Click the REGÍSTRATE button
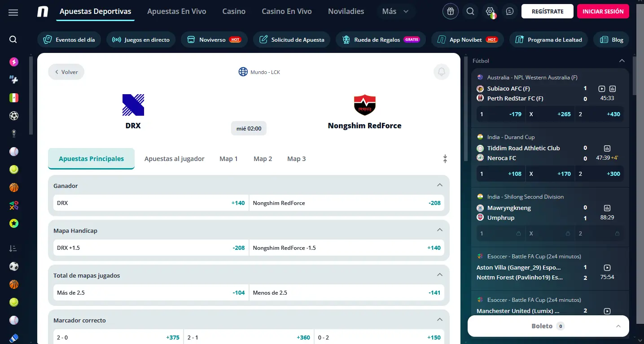 pos(548,11)
